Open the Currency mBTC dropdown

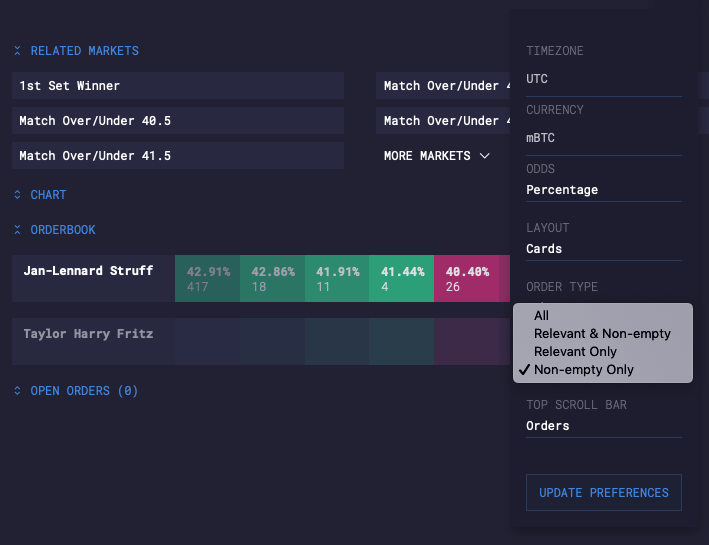click(x=604, y=138)
